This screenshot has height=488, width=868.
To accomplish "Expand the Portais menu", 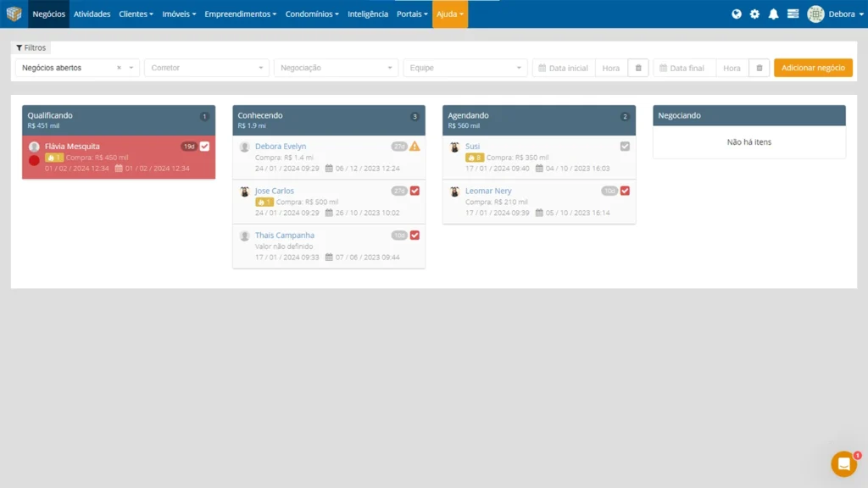I will pyautogui.click(x=412, y=14).
